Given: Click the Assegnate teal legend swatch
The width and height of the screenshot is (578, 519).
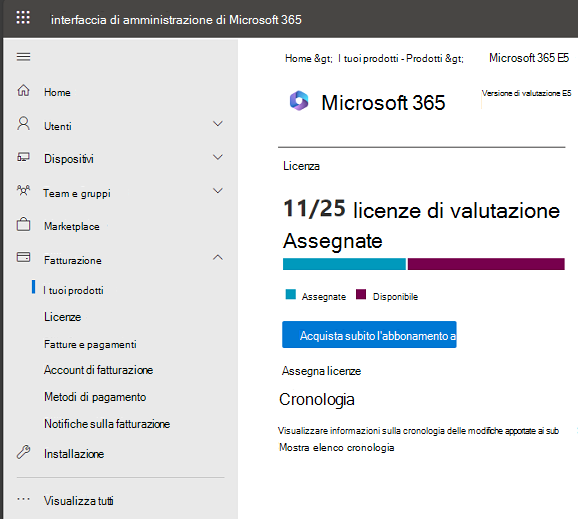Looking at the screenshot, I should (290, 295).
